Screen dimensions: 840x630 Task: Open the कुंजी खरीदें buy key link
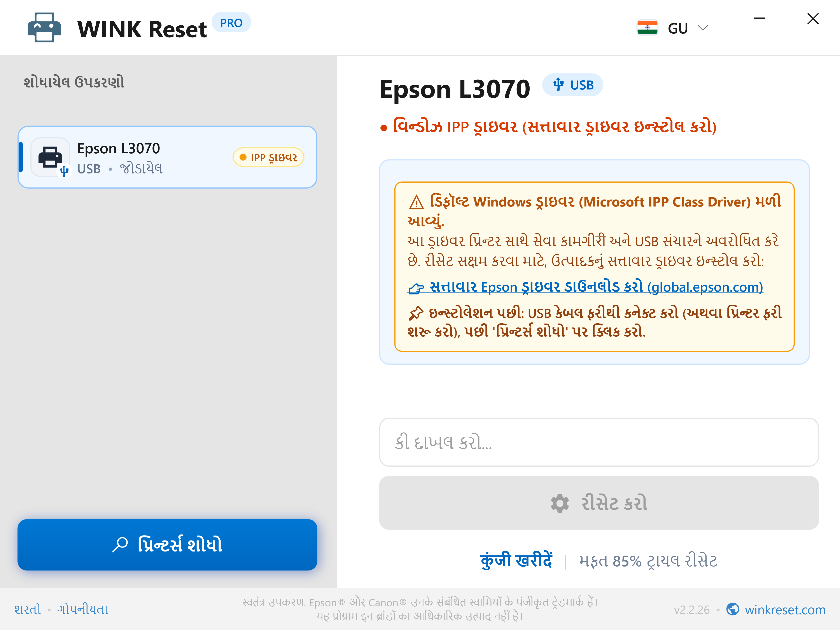pos(516,561)
